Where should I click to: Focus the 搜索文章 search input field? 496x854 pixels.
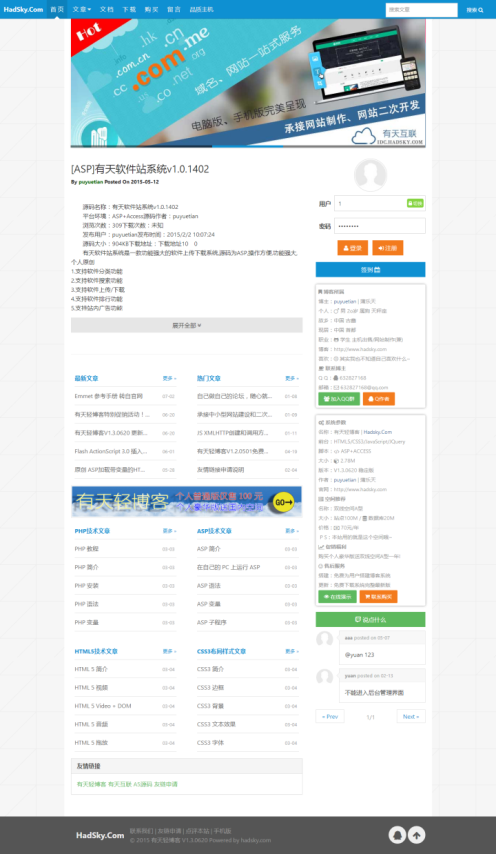[x=421, y=10]
